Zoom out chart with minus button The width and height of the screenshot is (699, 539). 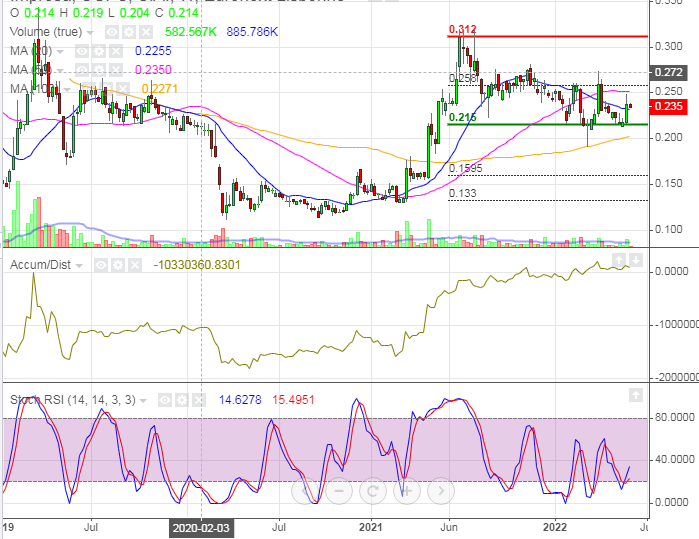pyautogui.click(x=339, y=491)
